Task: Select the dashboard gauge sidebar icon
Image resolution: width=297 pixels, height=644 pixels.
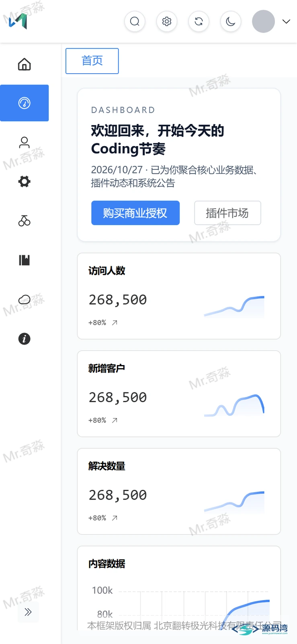Action: (25, 103)
